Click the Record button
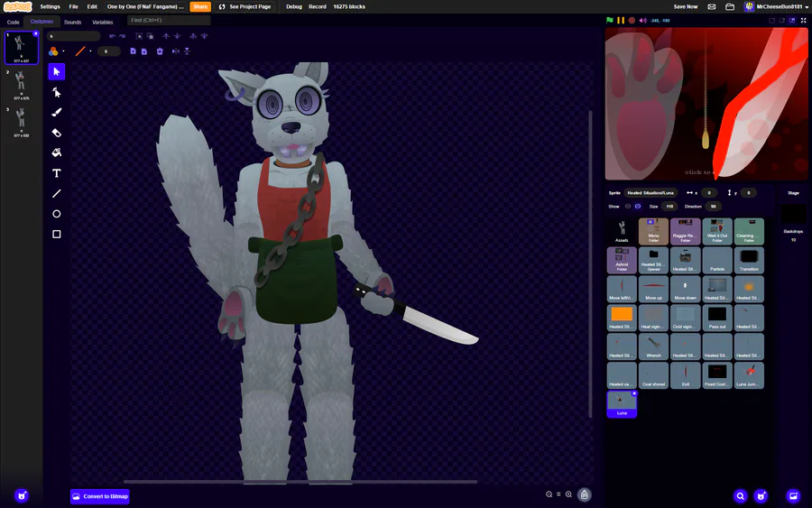This screenshot has width=812, height=508. click(x=318, y=6)
